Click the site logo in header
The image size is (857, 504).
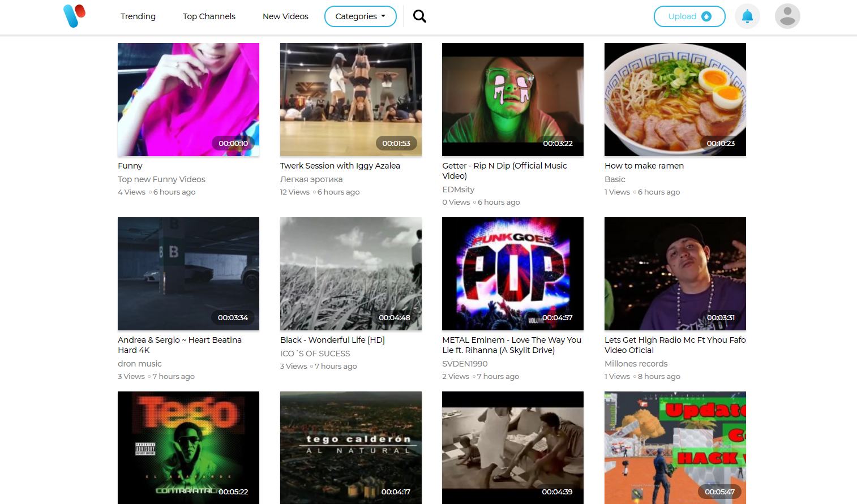point(74,16)
